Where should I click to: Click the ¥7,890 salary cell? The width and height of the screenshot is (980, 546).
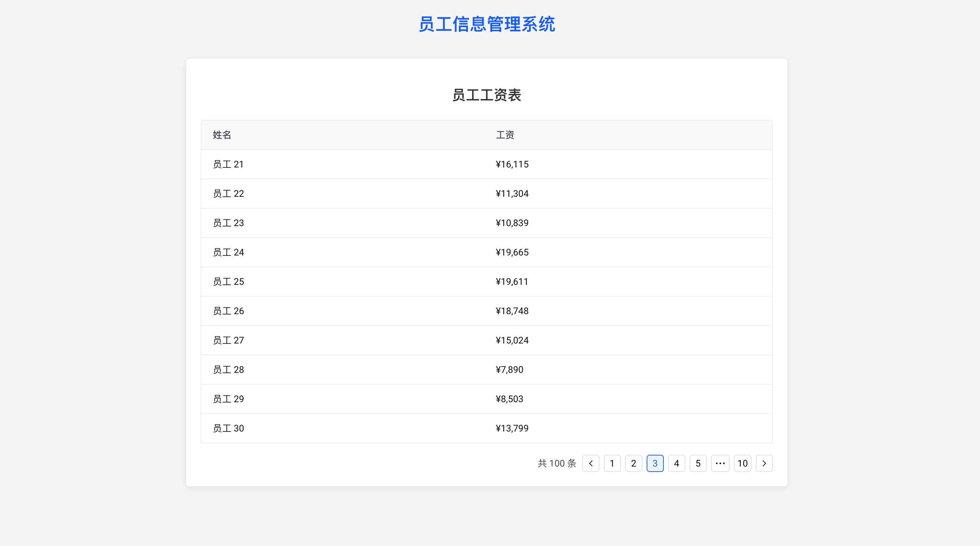coord(509,370)
